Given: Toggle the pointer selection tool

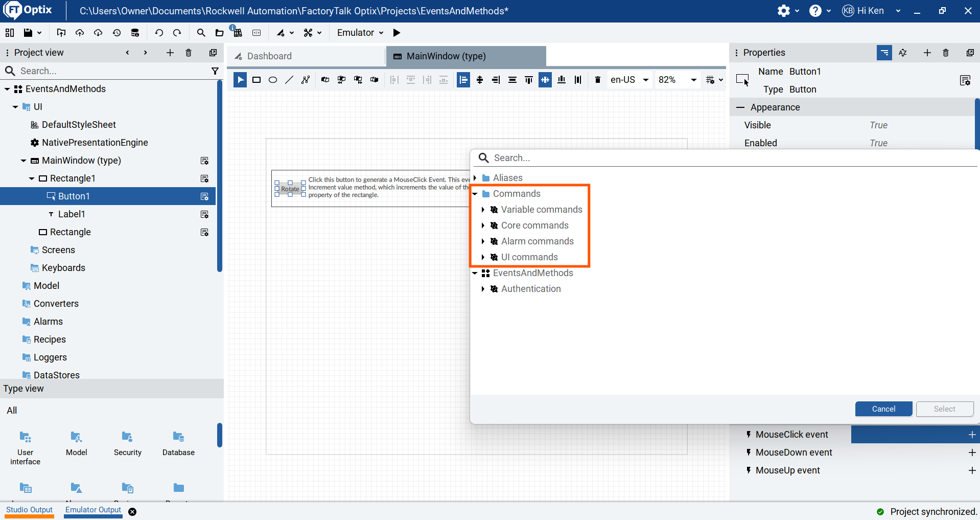Looking at the screenshot, I should coord(240,80).
